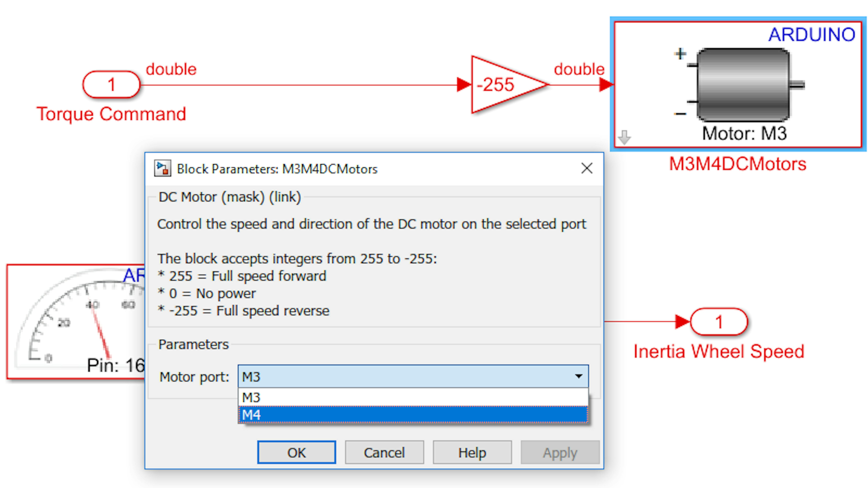This screenshot has width=868, height=488.
Task: Select the Torque Command inport block
Action: click(111, 85)
